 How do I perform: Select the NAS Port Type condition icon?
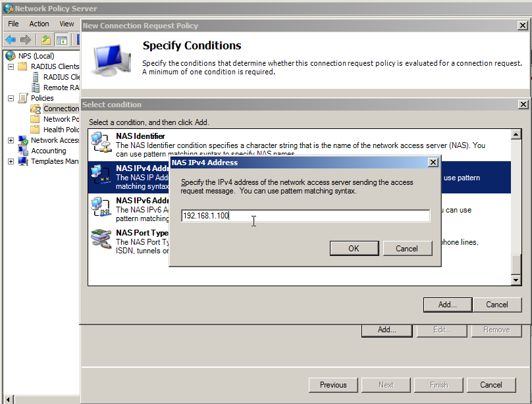[101, 239]
